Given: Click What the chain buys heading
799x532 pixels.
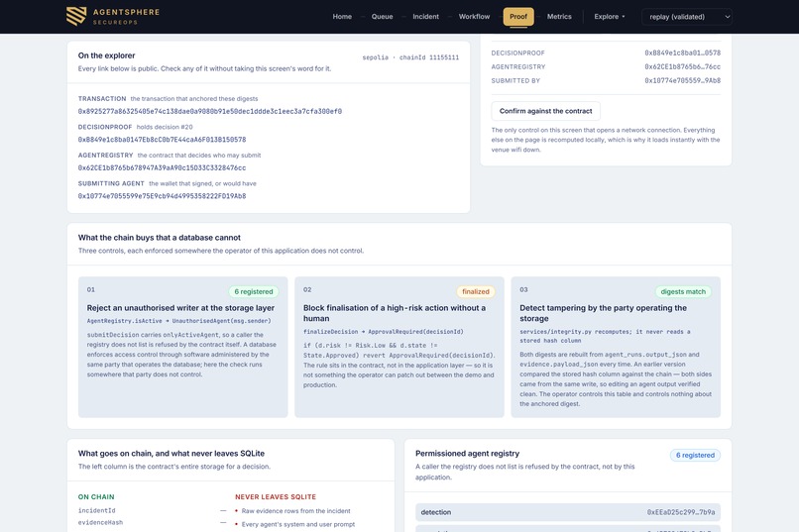Looking at the screenshot, I should pos(159,238).
